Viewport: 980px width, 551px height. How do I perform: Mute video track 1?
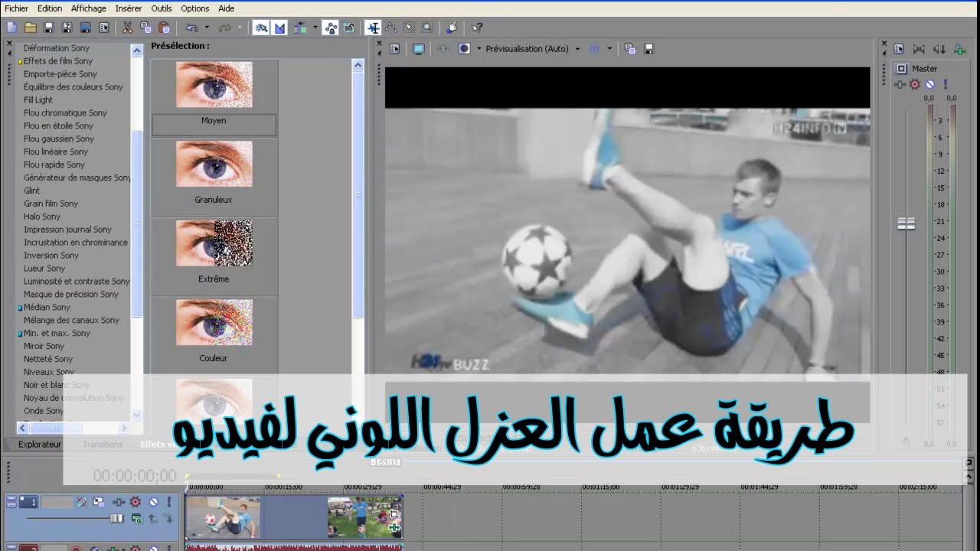coord(153,501)
